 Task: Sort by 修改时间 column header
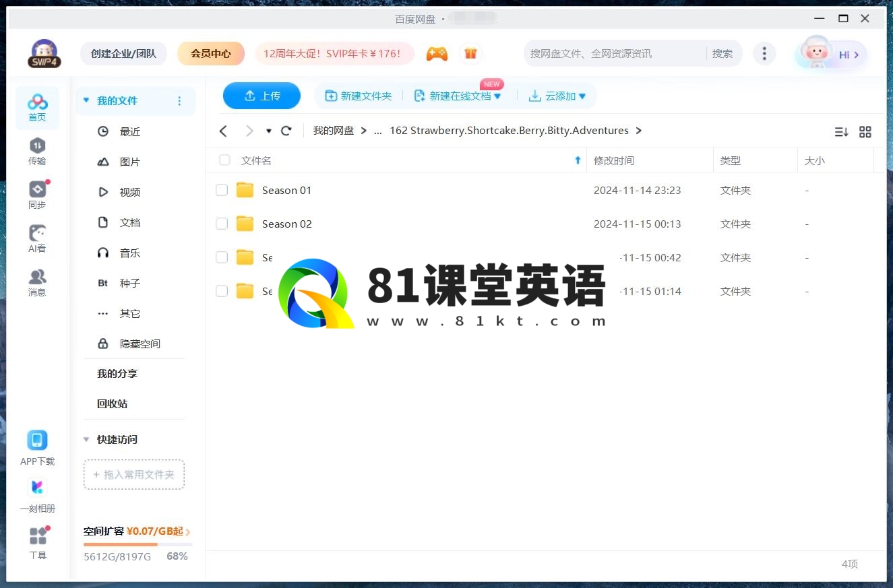coord(614,160)
